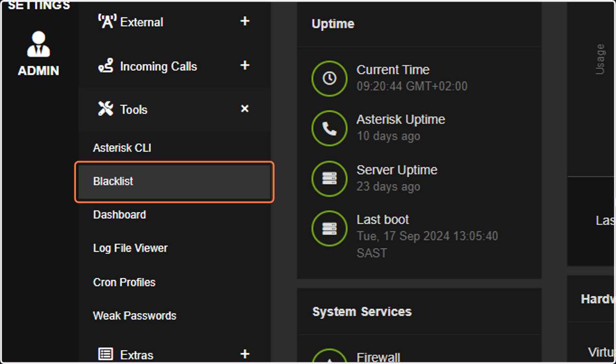Click the Incoming Calls routing icon
The height and width of the screenshot is (364, 616).
click(105, 66)
